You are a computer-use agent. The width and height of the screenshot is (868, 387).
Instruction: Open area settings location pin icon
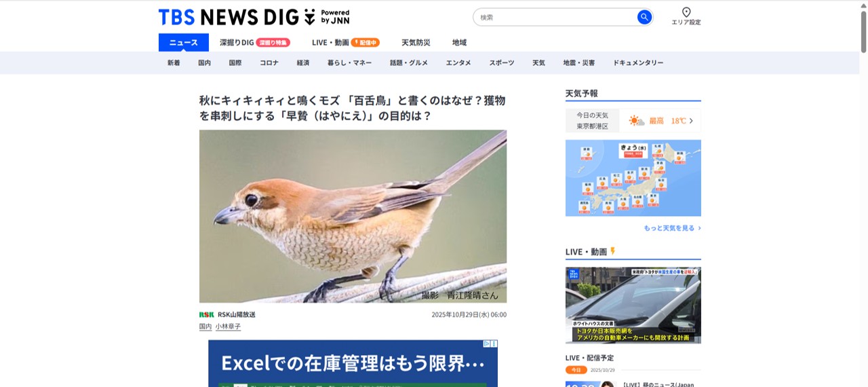coord(686,12)
